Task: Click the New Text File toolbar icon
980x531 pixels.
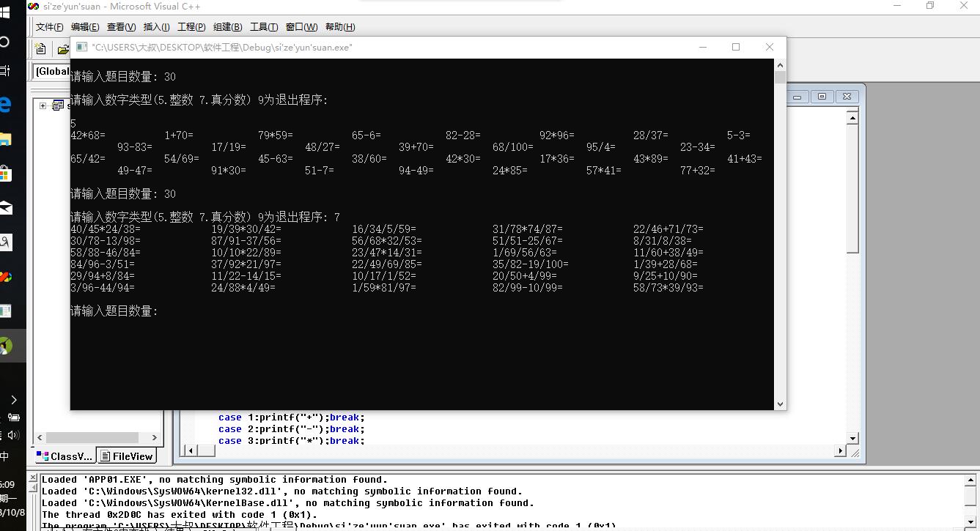Action: coord(41,49)
